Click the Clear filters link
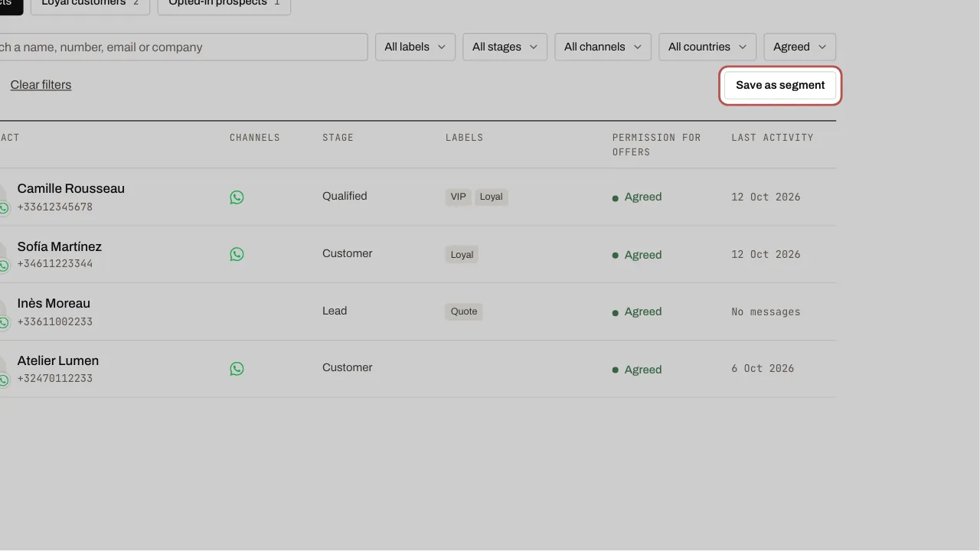980x551 pixels. click(x=41, y=85)
